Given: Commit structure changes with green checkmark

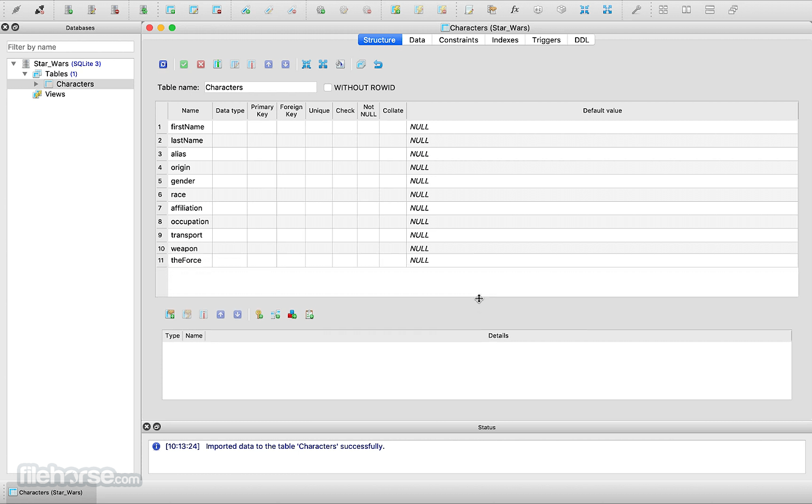Looking at the screenshot, I should coord(184,64).
